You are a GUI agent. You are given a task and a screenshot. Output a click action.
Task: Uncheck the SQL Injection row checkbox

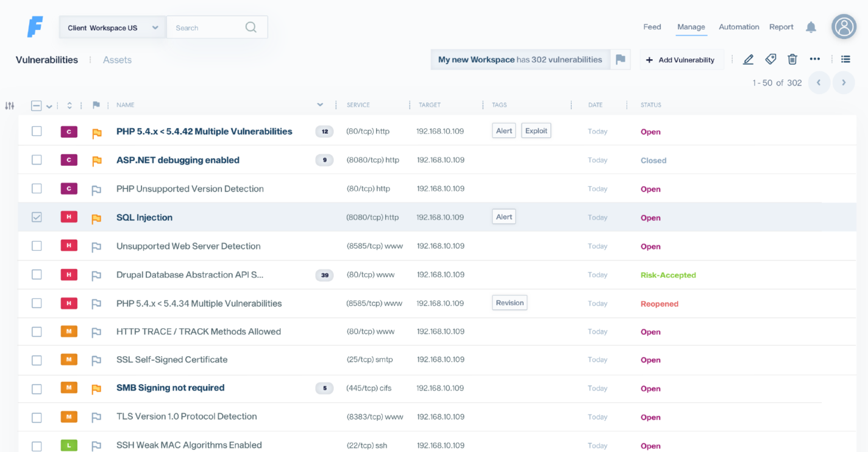click(37, 217)
